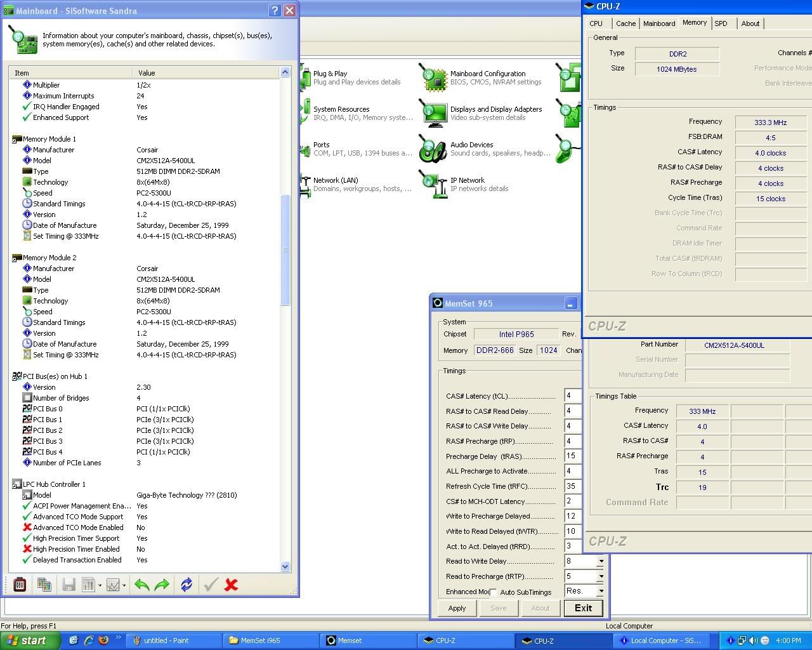Open the Read to Precharge (tRTP) dropdown
Viewport: 812px width, 650px height.
pos(600,576)
